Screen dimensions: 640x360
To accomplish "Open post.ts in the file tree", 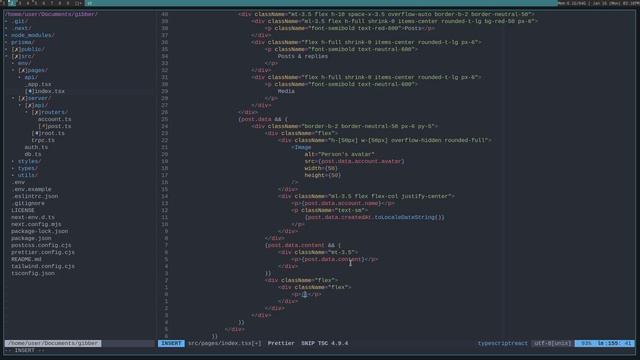I will (55, 126).
